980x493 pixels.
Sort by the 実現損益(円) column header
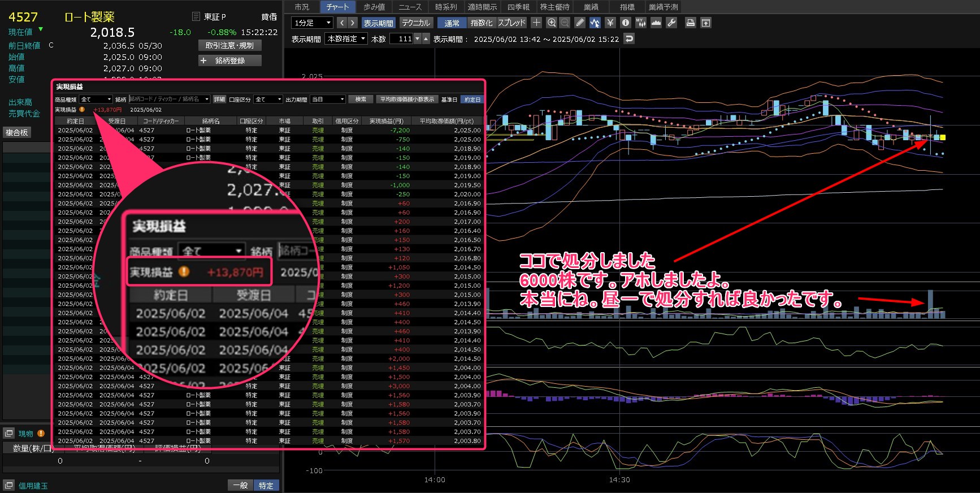click(x=387, y=121)
